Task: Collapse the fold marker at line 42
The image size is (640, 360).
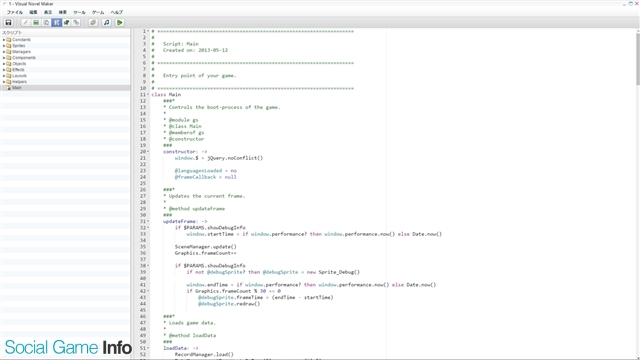Action: pyautogui.click(x=148, y=291)
